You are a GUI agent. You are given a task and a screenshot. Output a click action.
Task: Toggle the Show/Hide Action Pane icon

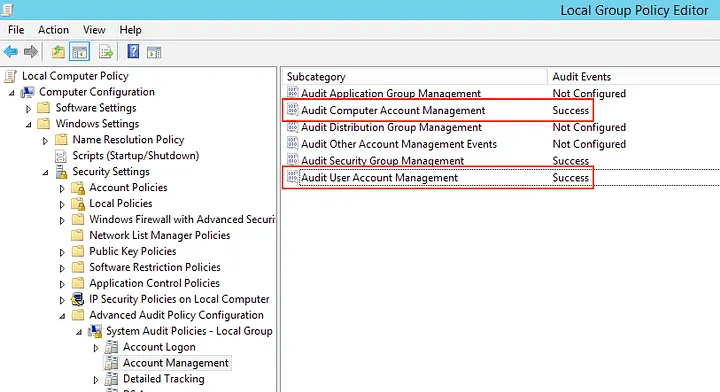click(x=154, y=52)
